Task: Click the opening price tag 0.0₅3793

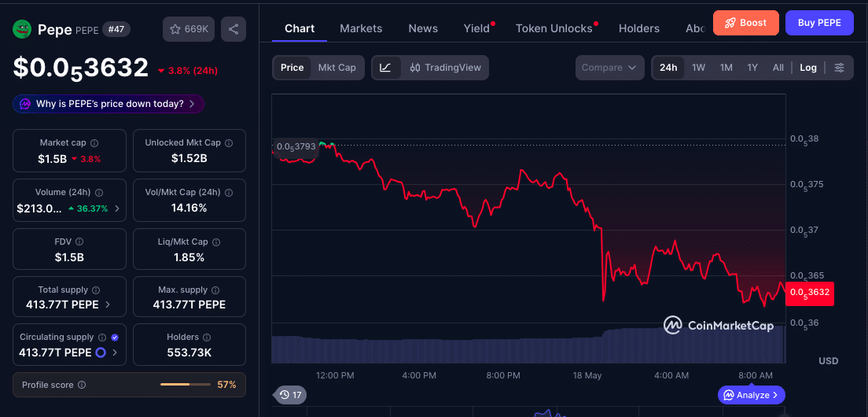Action: click(296, 147)
